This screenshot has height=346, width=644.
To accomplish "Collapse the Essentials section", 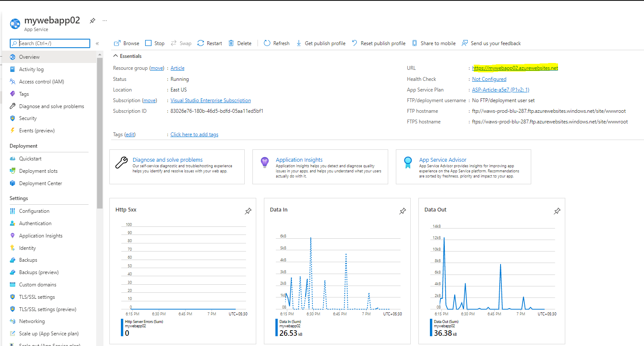I will (115, 56).
